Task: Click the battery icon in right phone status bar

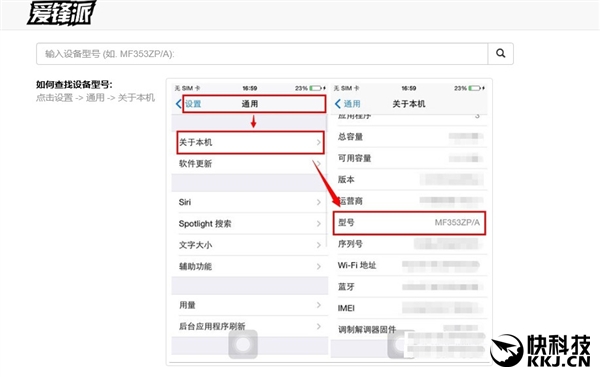Action: (x=474, y=88)
